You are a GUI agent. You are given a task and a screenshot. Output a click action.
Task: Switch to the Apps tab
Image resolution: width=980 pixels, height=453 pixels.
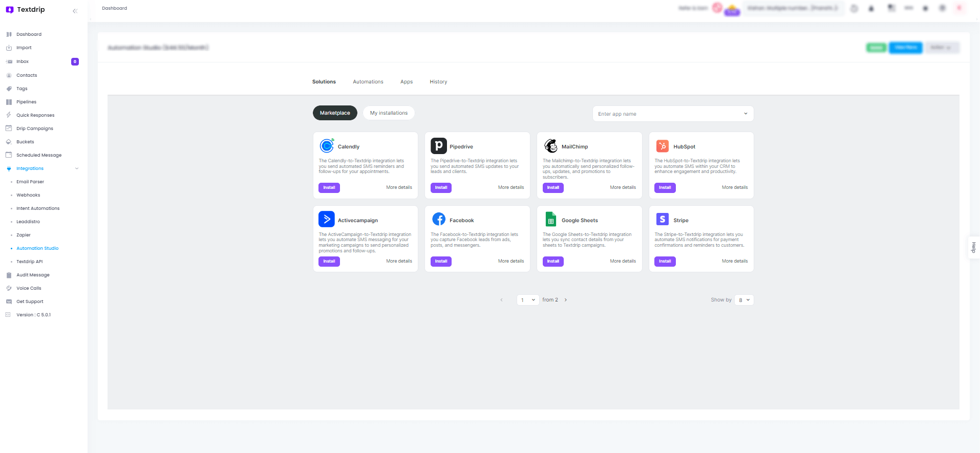[x=407, y=82]
